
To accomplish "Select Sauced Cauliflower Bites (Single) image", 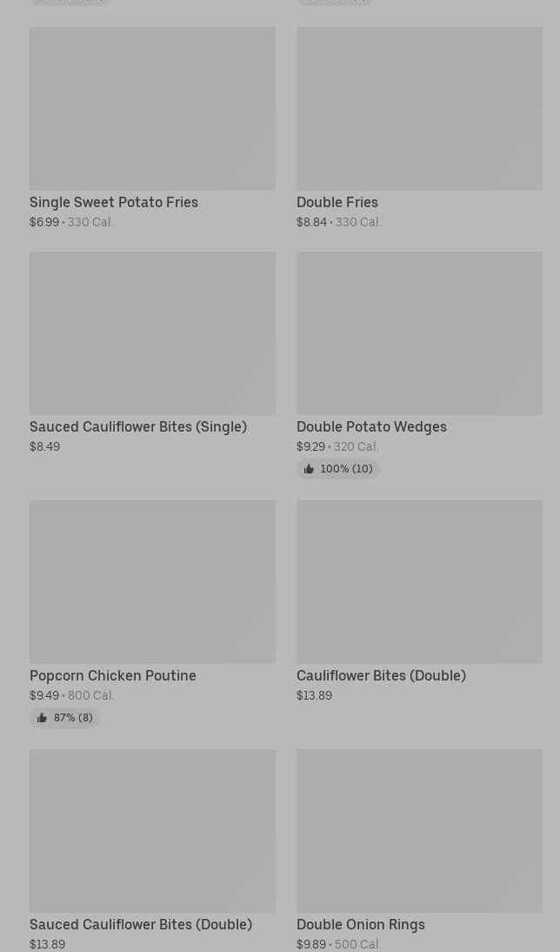I will point(152,333).
